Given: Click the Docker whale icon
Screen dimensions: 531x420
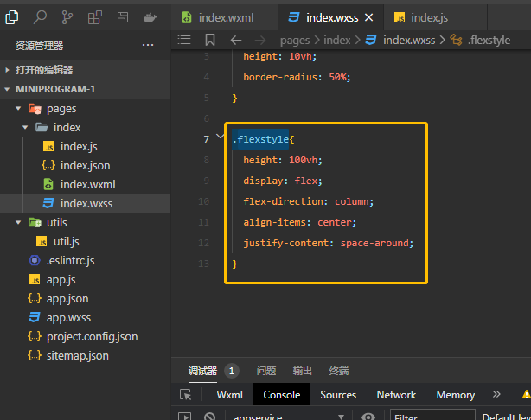Looking at the screenshot, I should (150, 17).
